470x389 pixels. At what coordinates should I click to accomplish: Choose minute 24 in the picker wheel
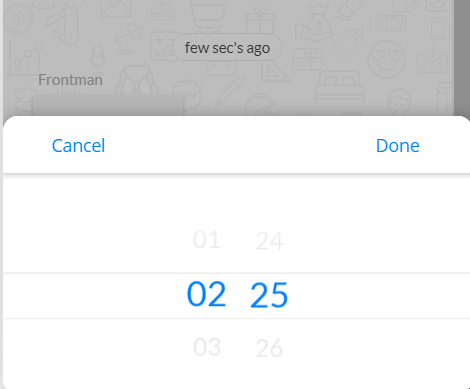pyautogui.click(x=269, y=241)
